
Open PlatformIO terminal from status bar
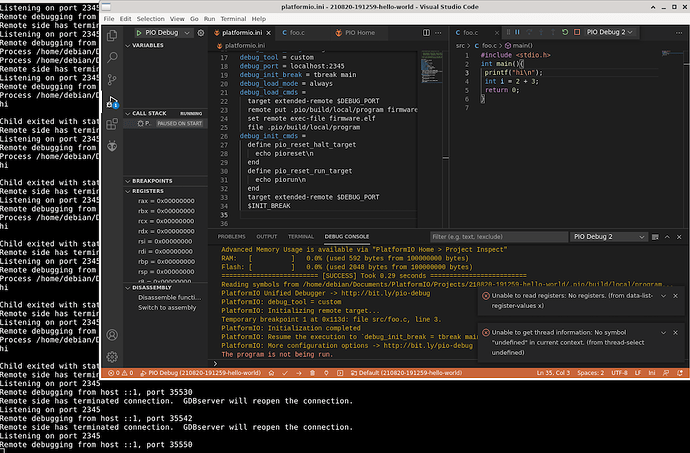coord(340,373)
